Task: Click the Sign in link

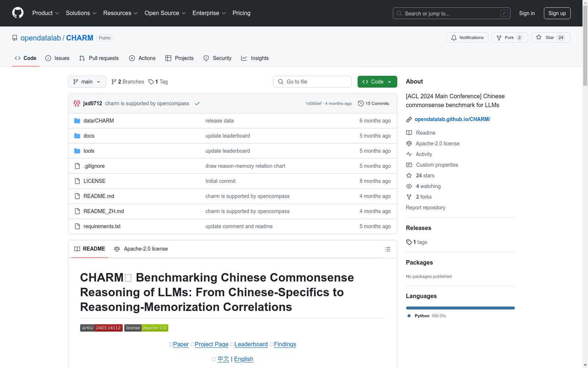Action: pos(527,13)
